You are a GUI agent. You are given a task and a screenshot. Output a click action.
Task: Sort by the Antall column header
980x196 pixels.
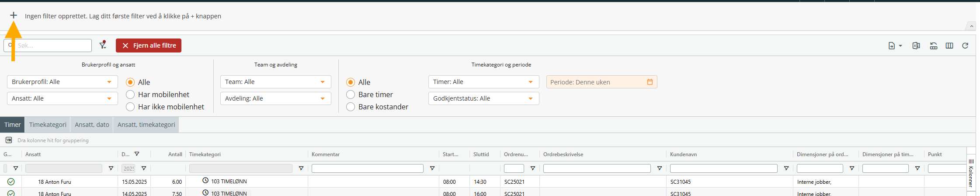tap(175, 154)
